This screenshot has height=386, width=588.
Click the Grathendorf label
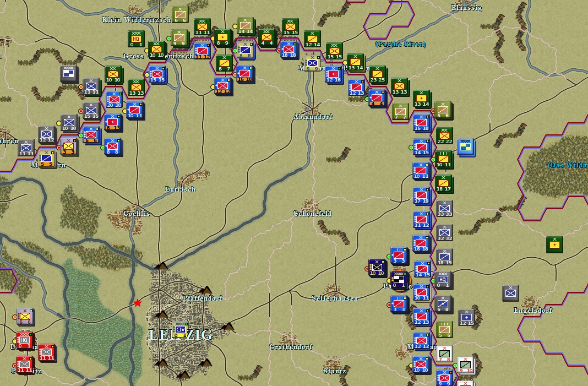click(291, 346)
